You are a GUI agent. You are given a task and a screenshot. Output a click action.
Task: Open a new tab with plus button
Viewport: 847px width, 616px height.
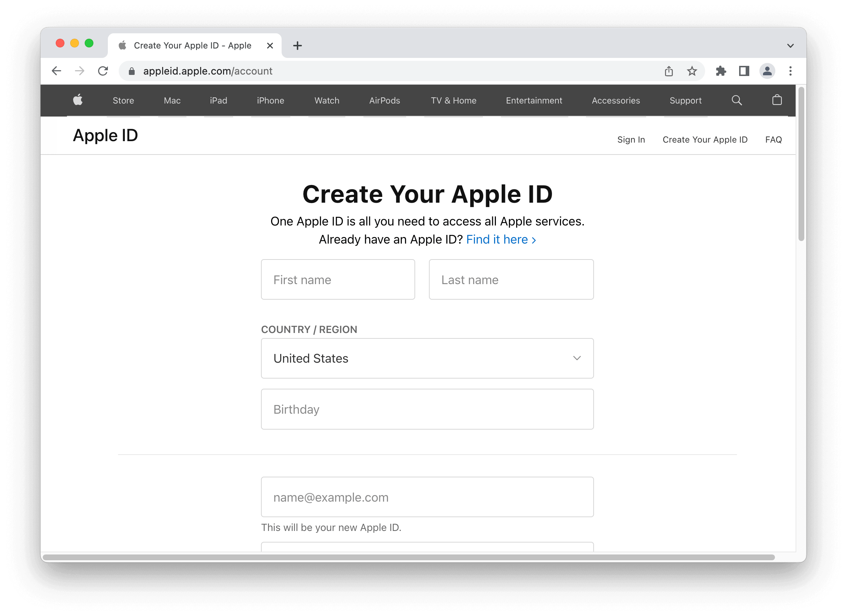point(297,46)
